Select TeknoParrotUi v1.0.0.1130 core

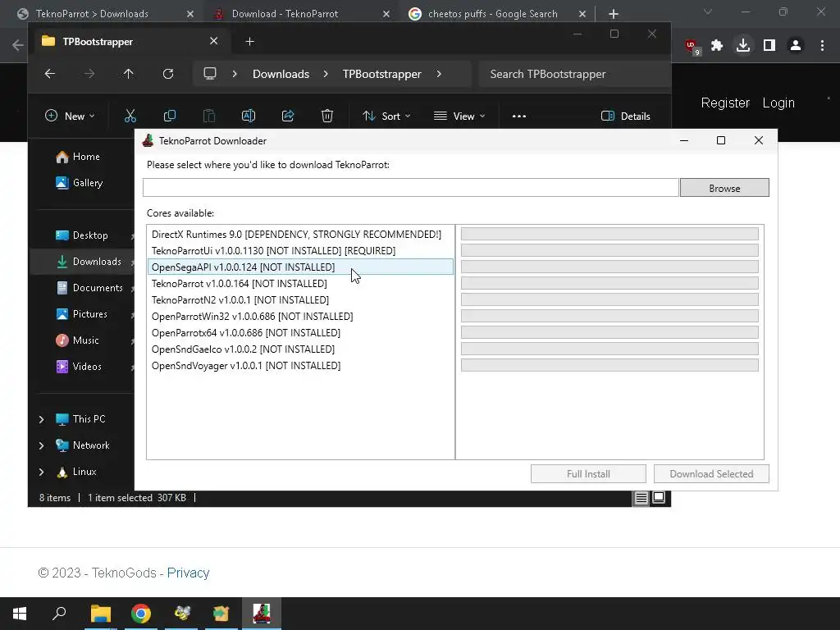click(x=300, y=251)
